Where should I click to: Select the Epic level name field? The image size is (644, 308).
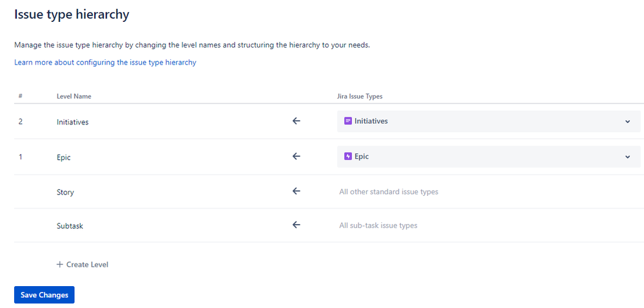pos(64,157)
